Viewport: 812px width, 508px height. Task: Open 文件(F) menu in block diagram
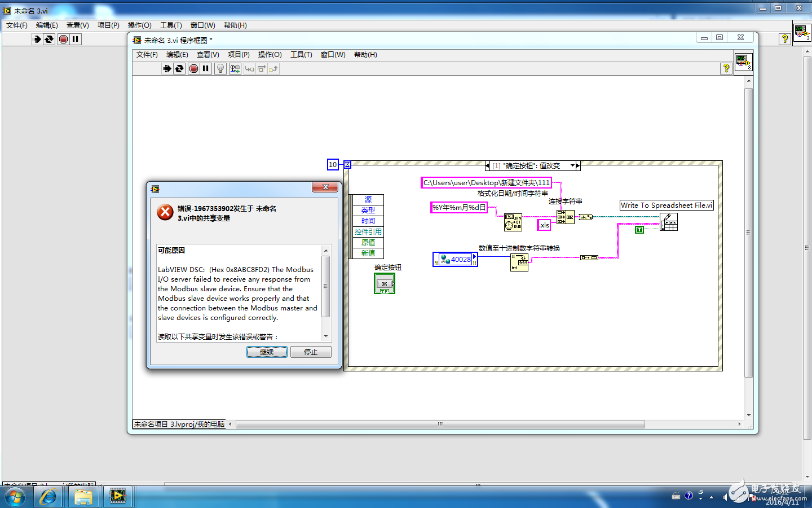[147, 55]
